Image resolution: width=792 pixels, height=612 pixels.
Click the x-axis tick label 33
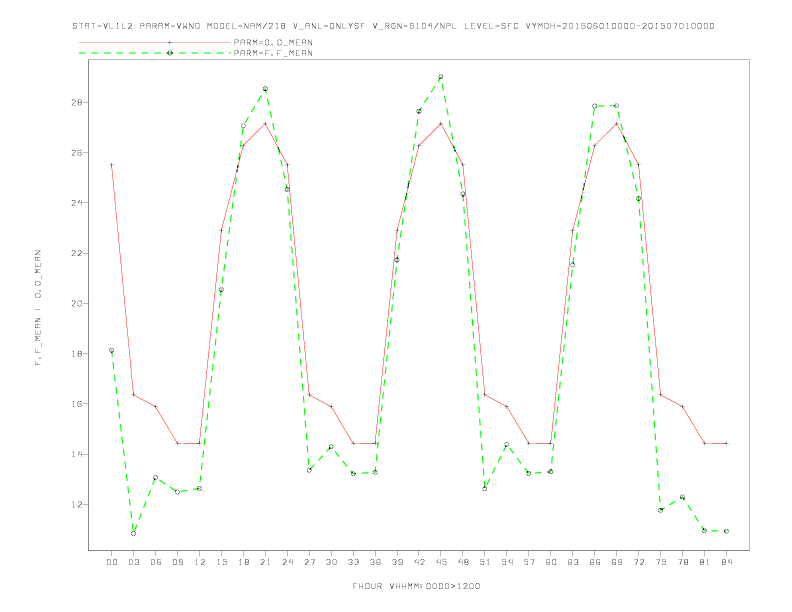point(353,562)
